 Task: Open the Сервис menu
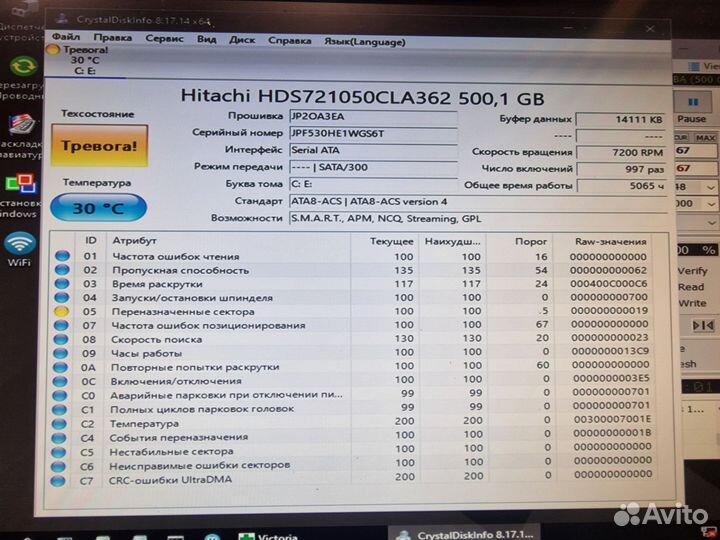(164, 39)
